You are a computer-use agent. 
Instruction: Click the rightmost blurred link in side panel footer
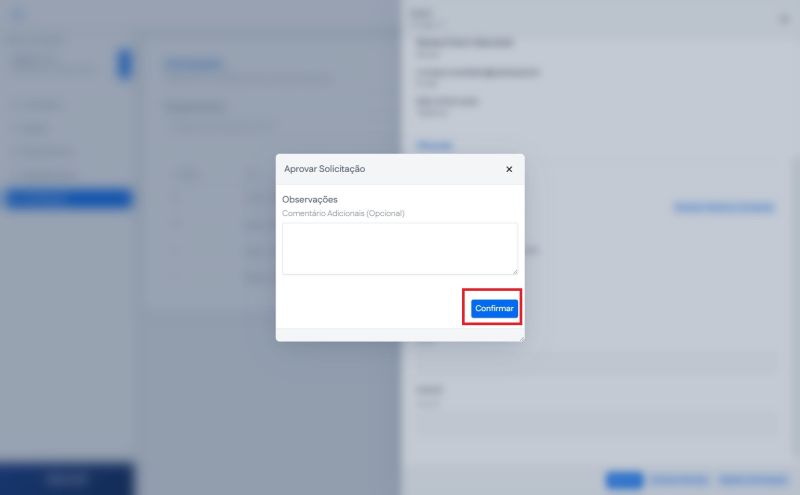click(753, 480)
